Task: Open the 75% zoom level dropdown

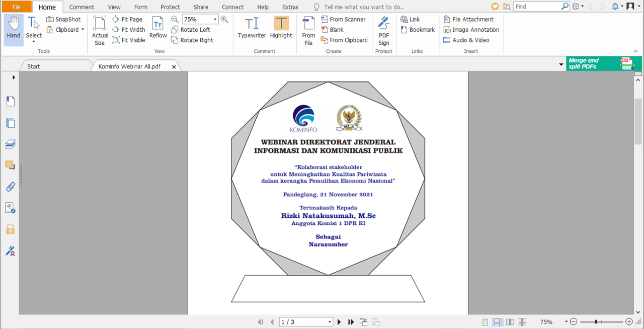Action: pos(215,19)
